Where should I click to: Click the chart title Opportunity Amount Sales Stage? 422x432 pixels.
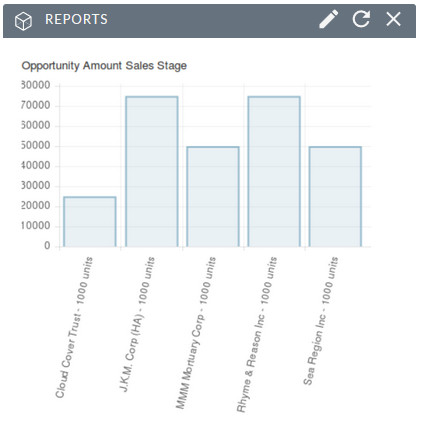(104, 66)
